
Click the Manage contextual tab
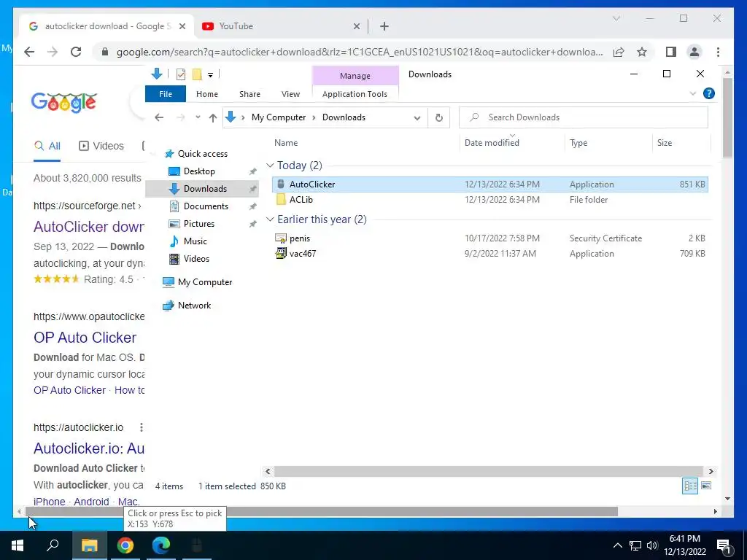pyautogui.click(x=355, y=76)
